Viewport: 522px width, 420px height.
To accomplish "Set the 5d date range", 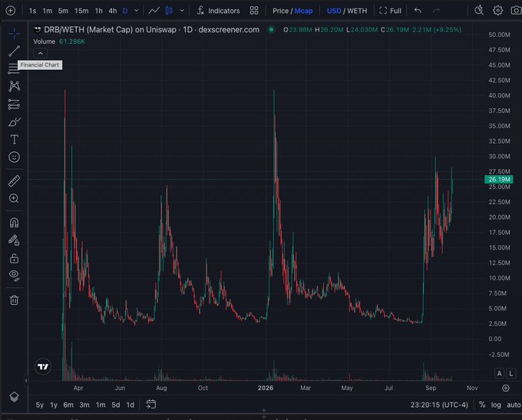I will (x=115, y=405).
